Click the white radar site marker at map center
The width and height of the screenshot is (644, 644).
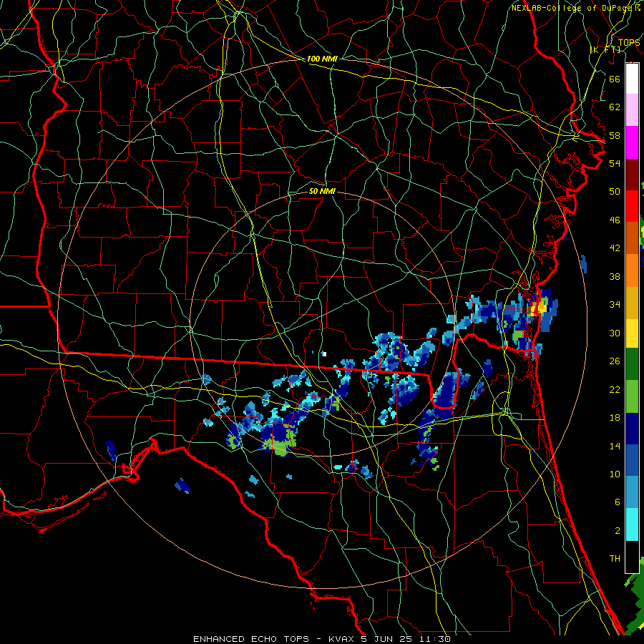coord(324,353)
